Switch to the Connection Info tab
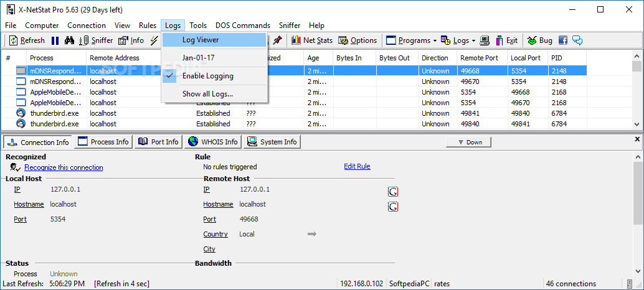 pyautogui.click(x=38, y=143)
